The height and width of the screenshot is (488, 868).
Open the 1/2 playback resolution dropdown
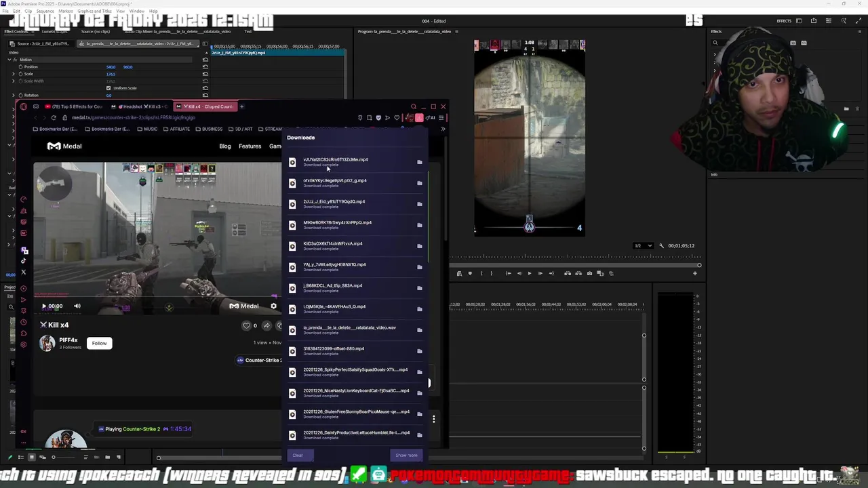tap(642, 245)
